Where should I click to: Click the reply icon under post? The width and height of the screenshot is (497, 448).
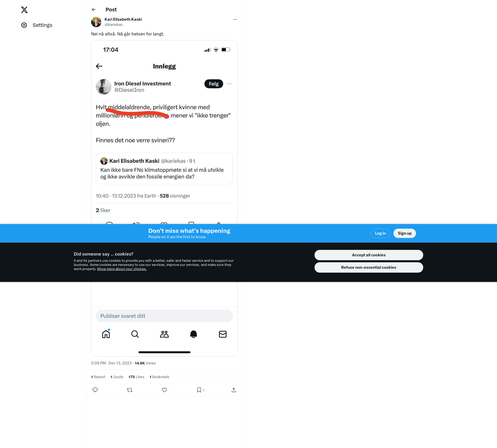click(x=95, y=390)
